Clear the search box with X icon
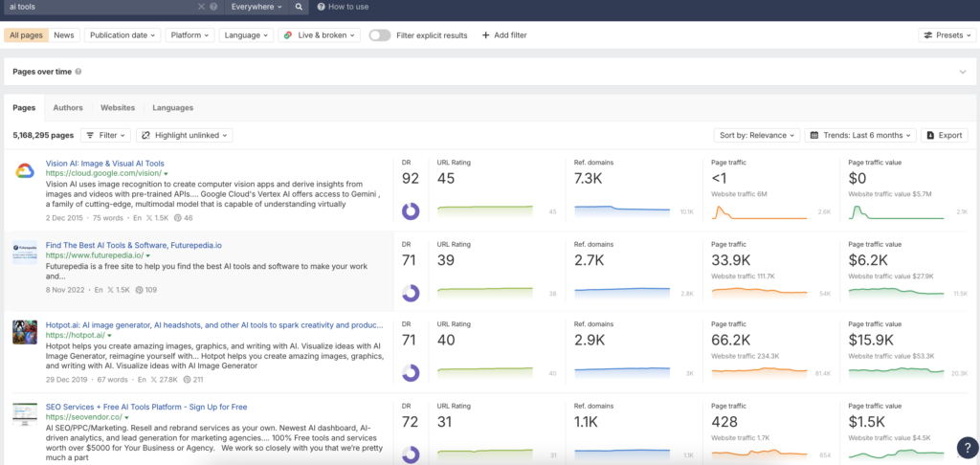The height and width of the screenshot is (465, 980). pos(201,7)
